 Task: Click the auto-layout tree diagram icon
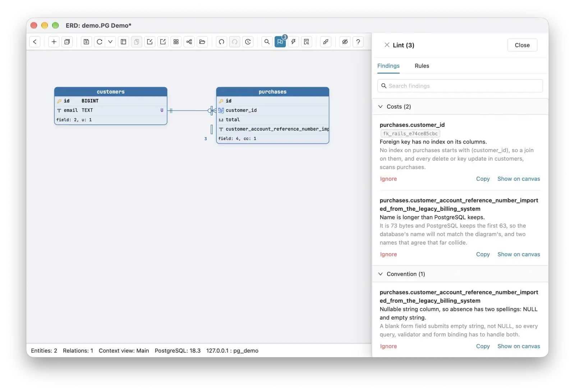(189, 42)
